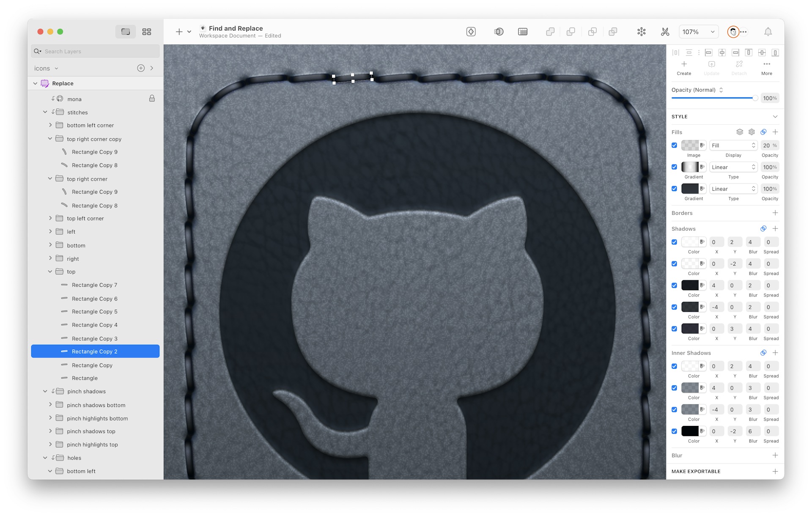812x516 pixels.
Task: Collapse the STYLE section header
Action: coord(775,116)
